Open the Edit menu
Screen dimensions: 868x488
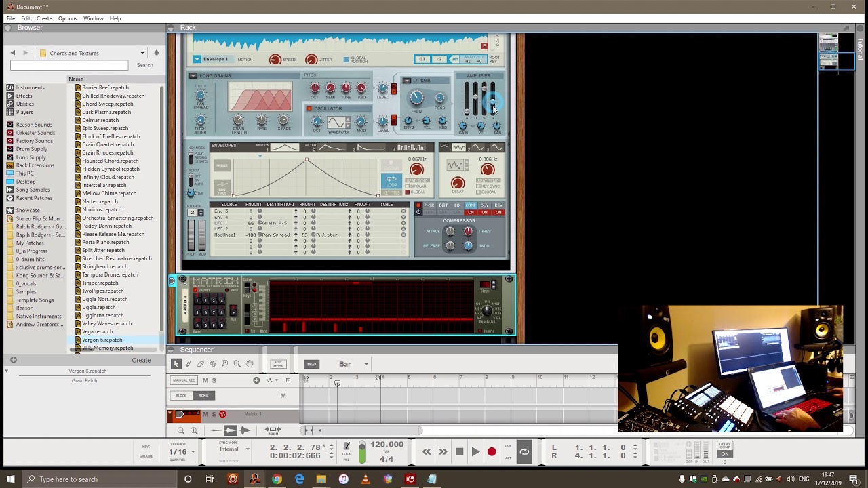26,18
